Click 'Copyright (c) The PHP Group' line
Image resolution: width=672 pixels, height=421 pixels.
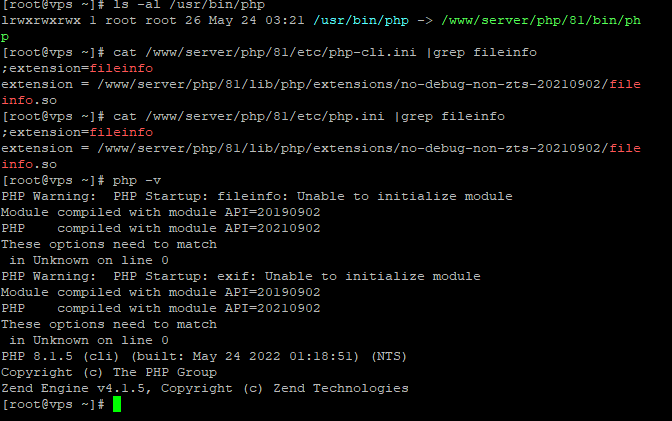[x=109, y=372]
